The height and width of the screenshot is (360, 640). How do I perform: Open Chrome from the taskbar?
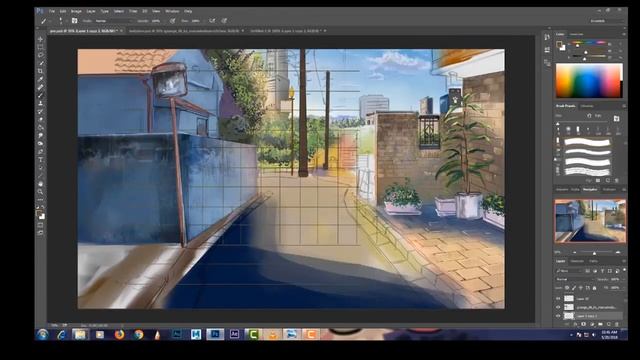(x=139, y=335)
